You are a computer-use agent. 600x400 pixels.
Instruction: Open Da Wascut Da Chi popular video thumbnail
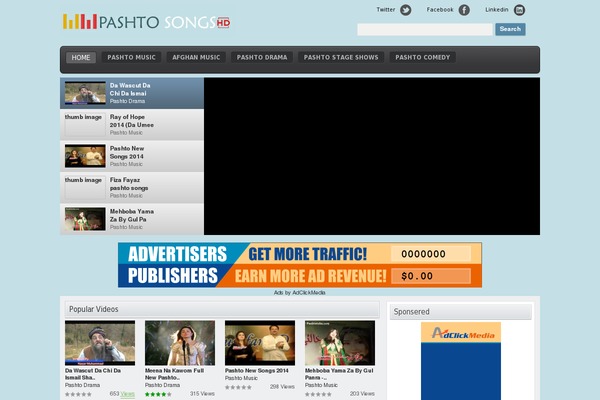[x=100, y=343]
